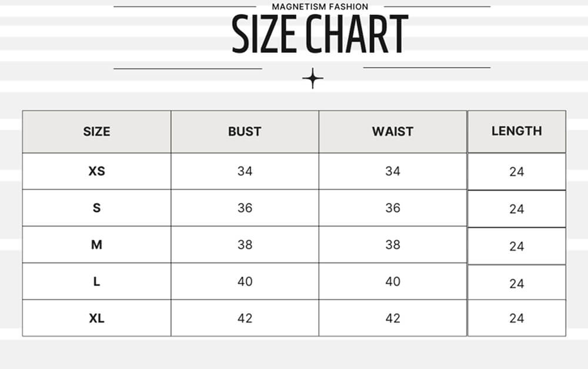This screenshot has width=588, height=369.
Task: Click the SIZE CHART heading
Action: coord(320,35)
